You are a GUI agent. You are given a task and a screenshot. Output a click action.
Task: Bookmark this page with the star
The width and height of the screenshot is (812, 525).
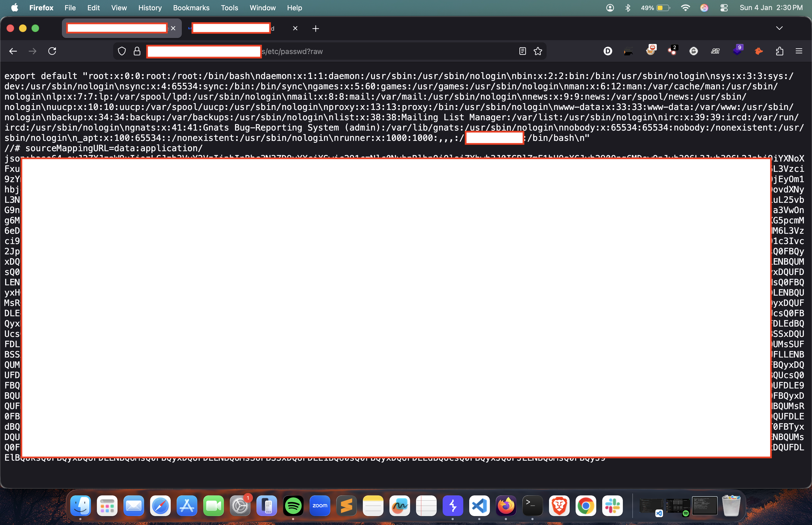coord(538,51)
